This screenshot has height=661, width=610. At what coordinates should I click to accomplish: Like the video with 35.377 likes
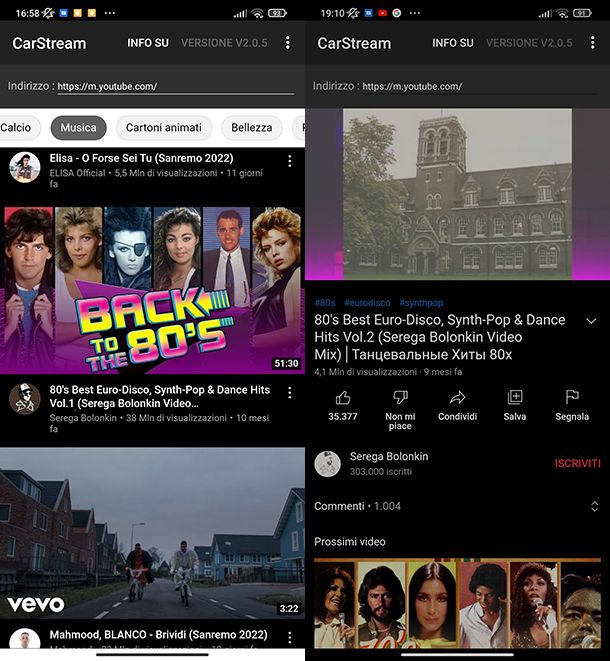[343, 398]
